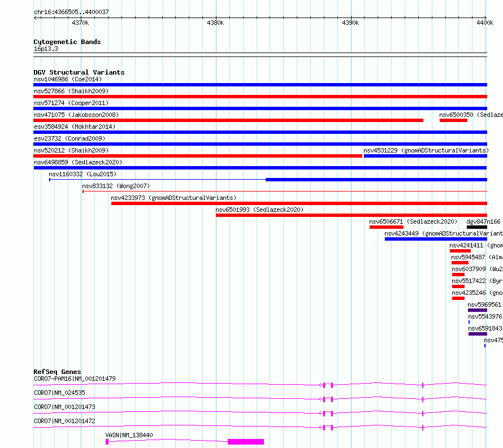The height and width of the screenshot is (448, 503).
Task: Click the 4380k ruler tick label
Action: pyautogui.click(x=215, y=23)
